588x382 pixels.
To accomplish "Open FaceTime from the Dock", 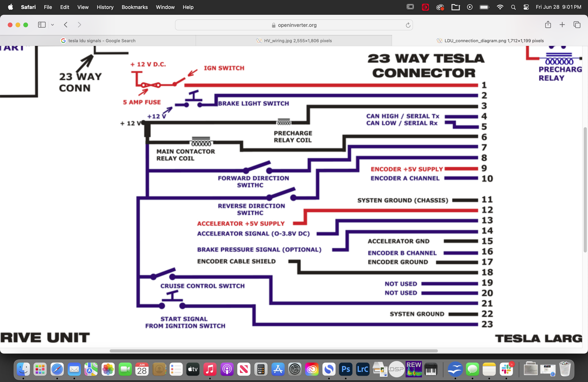I will [x=125, y=369].
